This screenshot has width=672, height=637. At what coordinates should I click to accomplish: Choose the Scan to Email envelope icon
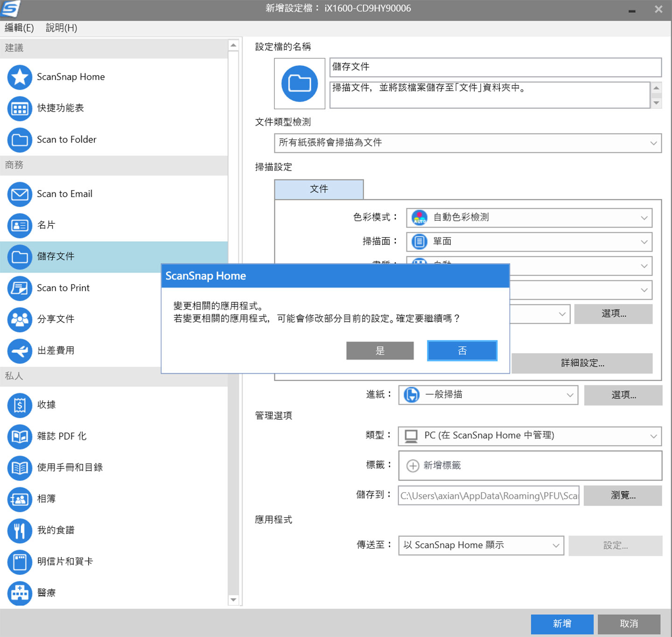[20, 194]
